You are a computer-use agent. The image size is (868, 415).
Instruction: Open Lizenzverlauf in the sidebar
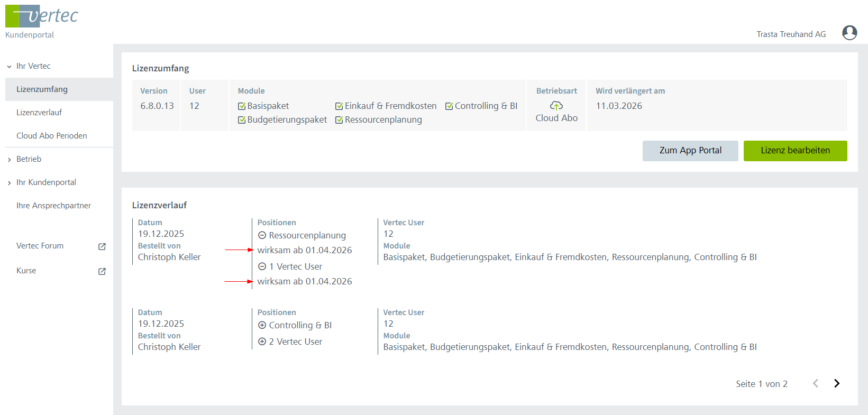coord(39,113)
